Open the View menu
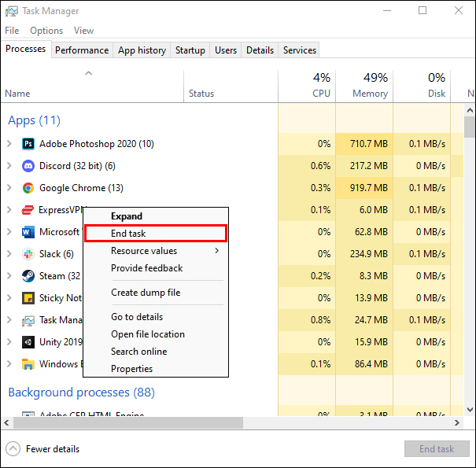This screenshot has height=468, width=476. (x=83, y=31)
